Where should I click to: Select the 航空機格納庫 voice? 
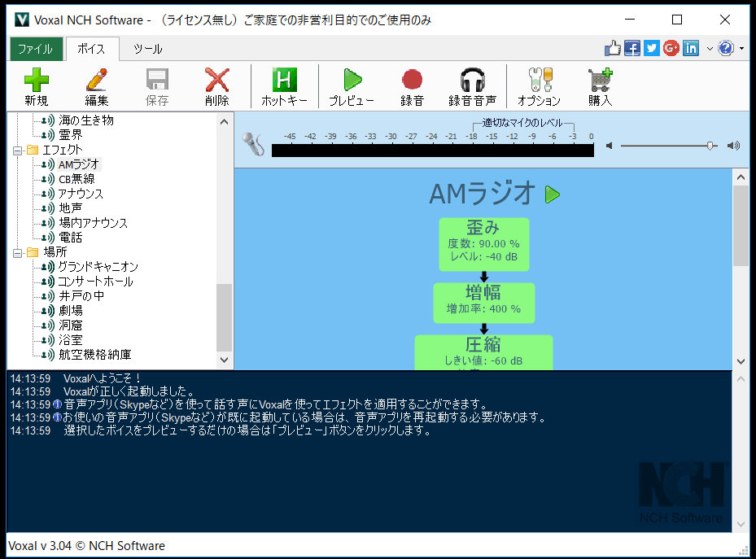point(94,354)
